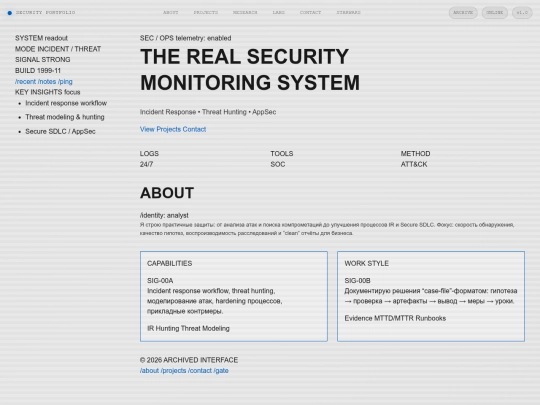This screenshot has width=540, height=405.
Task: Click the v1.0 version pill
Action: point(522,13)
